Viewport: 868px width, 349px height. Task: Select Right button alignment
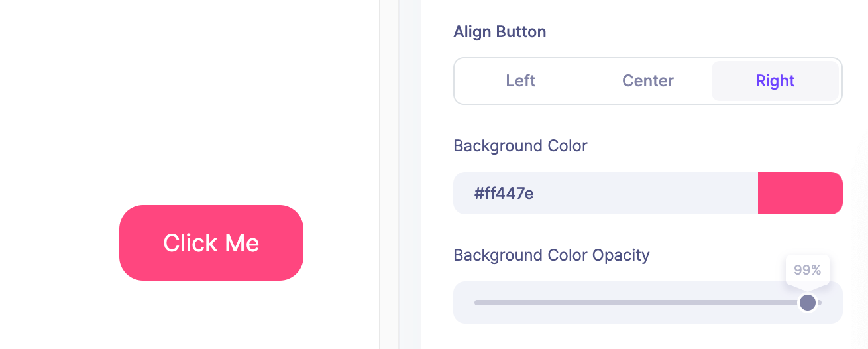pos(775,81)
